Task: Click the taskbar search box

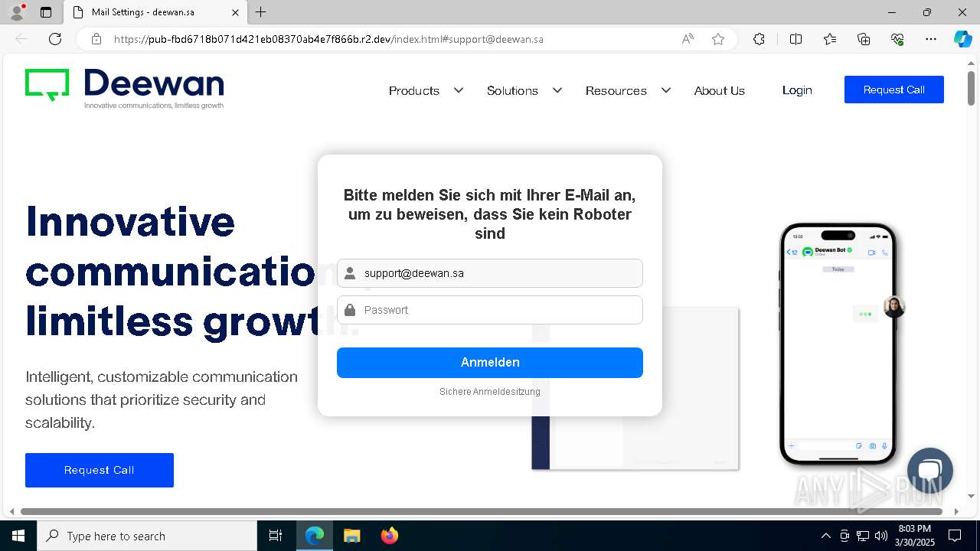Action: 147,536
